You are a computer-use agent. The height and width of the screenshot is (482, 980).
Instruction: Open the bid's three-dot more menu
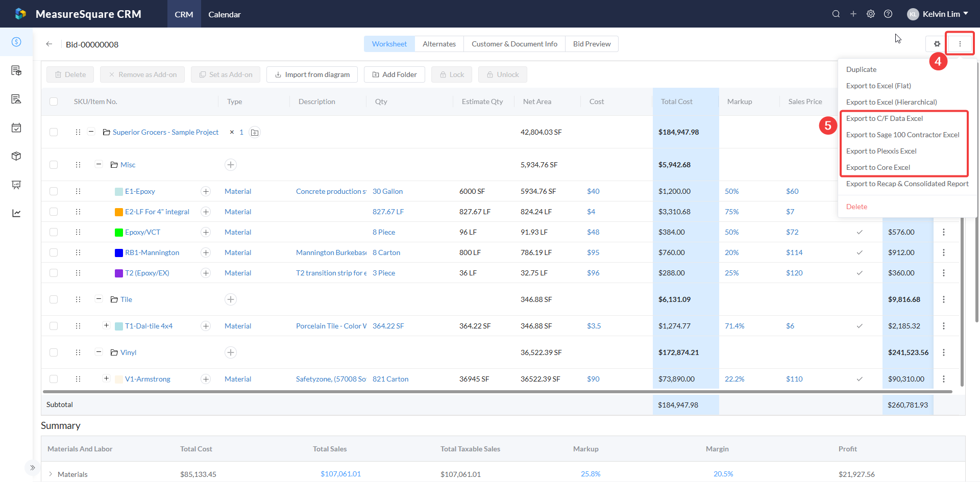[960, 44]
